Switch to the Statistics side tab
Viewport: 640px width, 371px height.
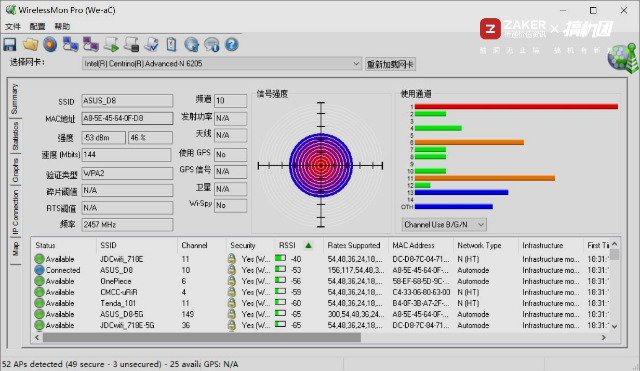click(x=15, y=136)
